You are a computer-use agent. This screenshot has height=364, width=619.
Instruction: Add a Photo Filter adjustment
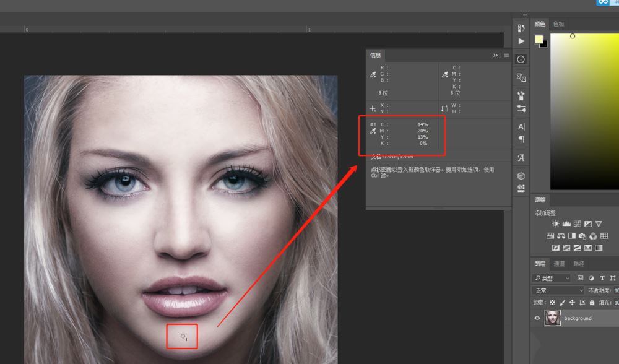[x=582, y=236]
